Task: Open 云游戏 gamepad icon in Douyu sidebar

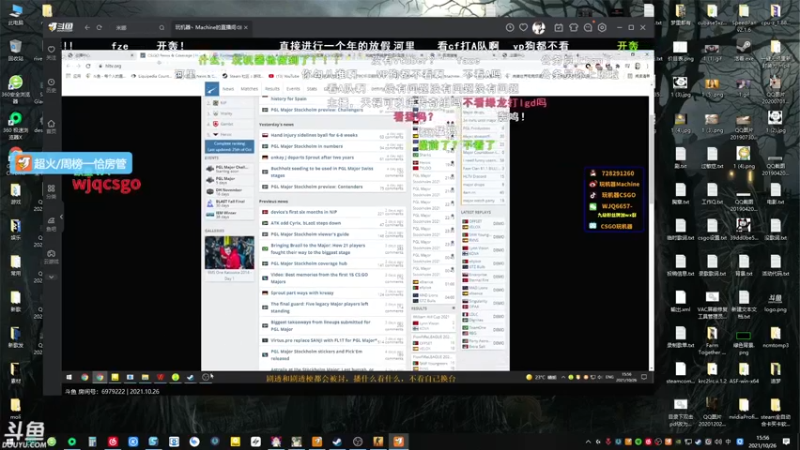Action: [52, 256]
